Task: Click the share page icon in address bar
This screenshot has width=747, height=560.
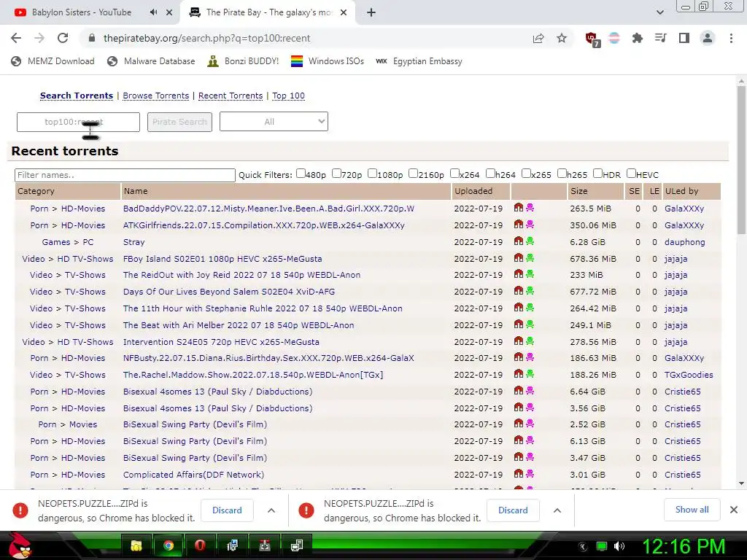Action: coord(538,38)
